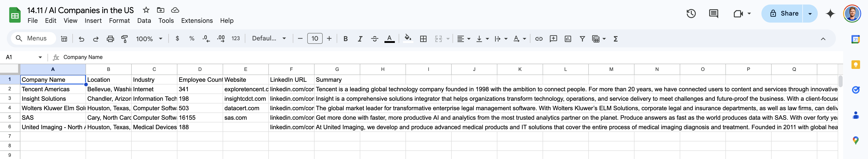Star this spreadsheet
This screenshot has height=159, width=868.
146,10
